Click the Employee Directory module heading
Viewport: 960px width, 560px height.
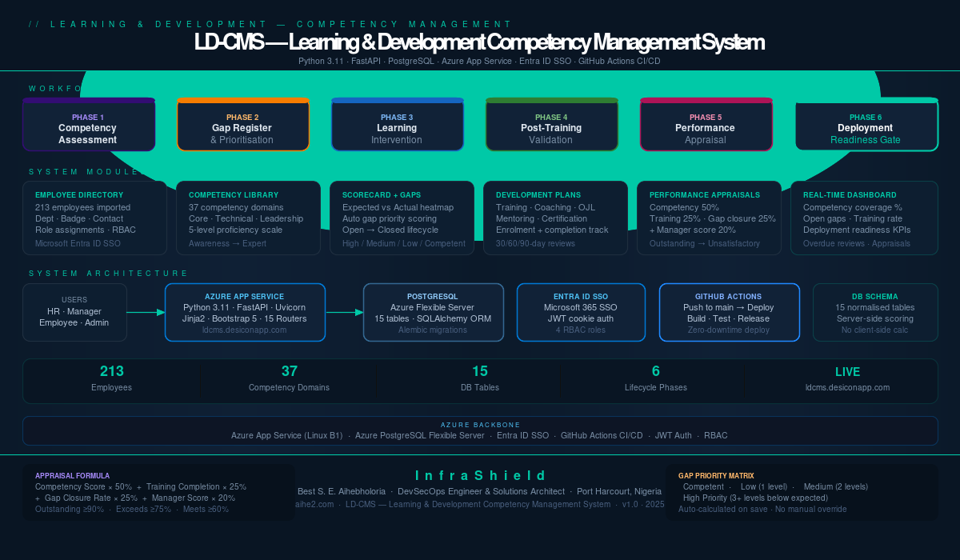coord(79,195)
